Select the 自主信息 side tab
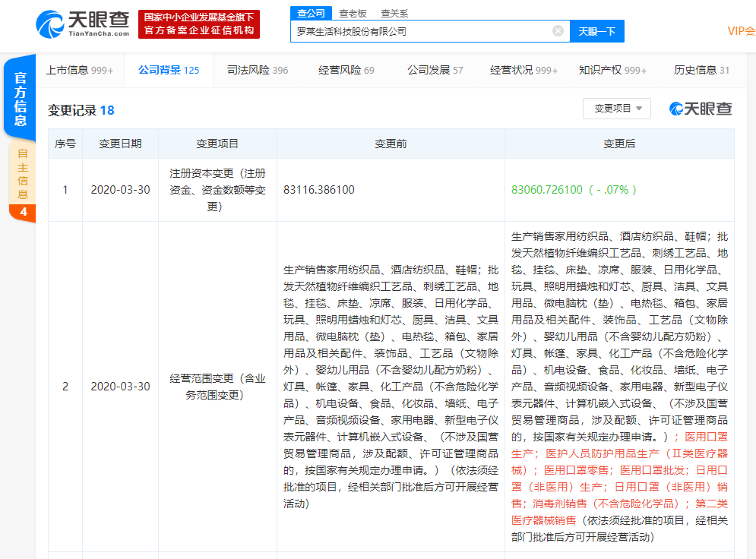 pyautogui.click(x=23, y=174)
